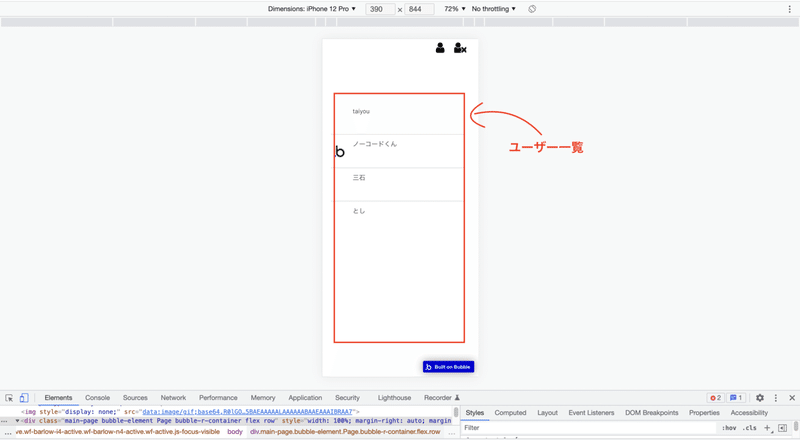Collapse the div main-page node triangle
Image resolution: width=800 pixels, height=440 pixels.
tap(17, 421)
